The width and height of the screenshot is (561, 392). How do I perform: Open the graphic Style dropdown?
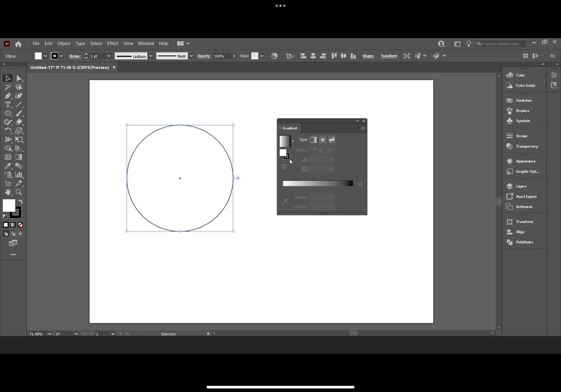coord(262,56)
